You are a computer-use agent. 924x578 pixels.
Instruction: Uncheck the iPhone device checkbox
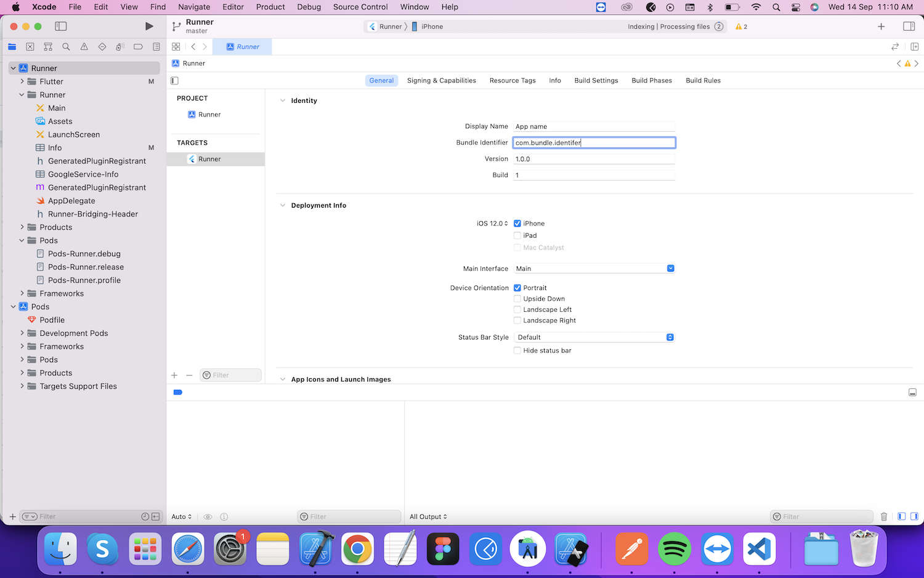(x=517, y=224)
